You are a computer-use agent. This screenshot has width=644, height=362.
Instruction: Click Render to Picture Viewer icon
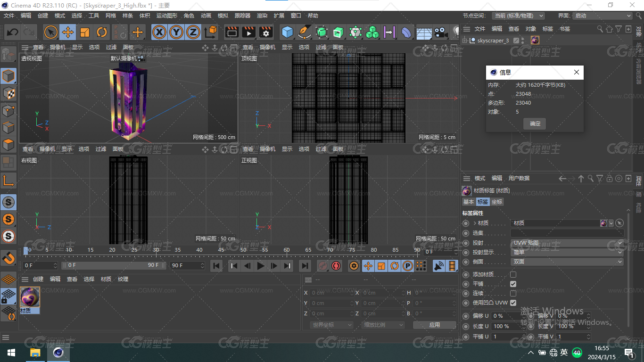point(248,32)
